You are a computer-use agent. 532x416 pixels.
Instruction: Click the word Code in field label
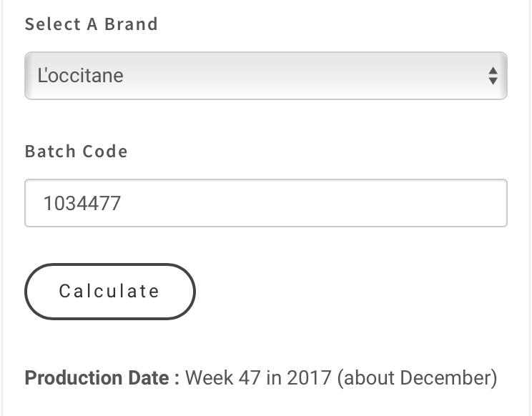click(x=104, y=152)
